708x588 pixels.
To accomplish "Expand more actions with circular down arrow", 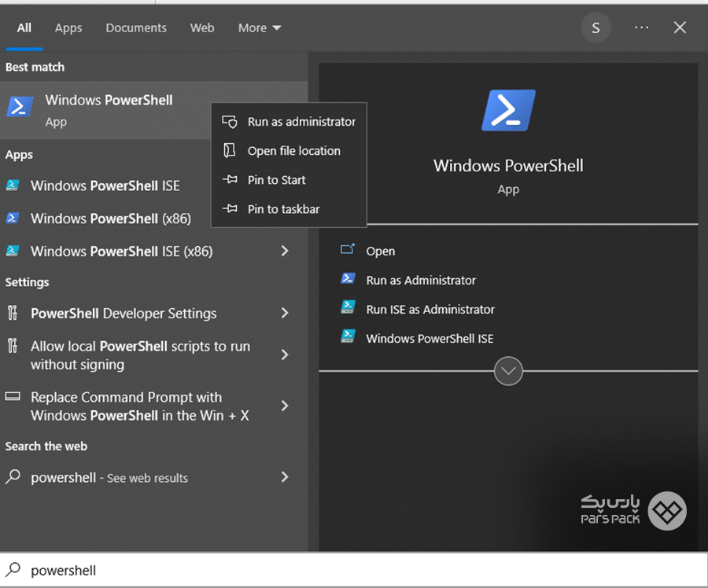I will click(x=508, y=371).
